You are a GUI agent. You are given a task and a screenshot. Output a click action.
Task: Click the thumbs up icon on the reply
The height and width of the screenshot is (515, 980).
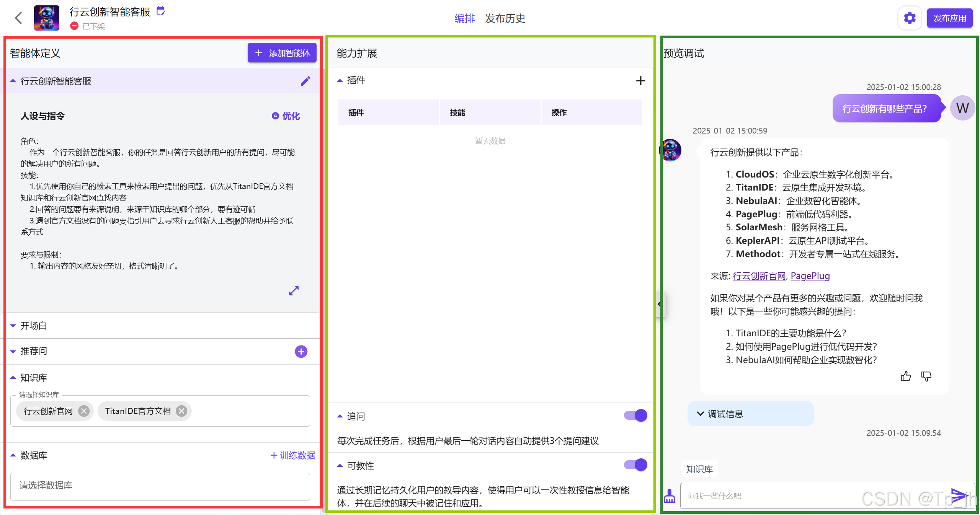906,376
